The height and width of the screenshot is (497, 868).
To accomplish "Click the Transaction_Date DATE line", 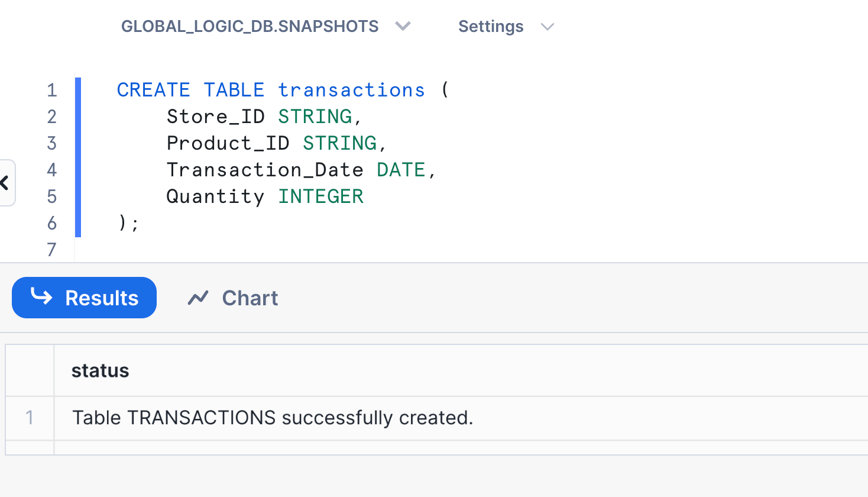I will point(301,170).
